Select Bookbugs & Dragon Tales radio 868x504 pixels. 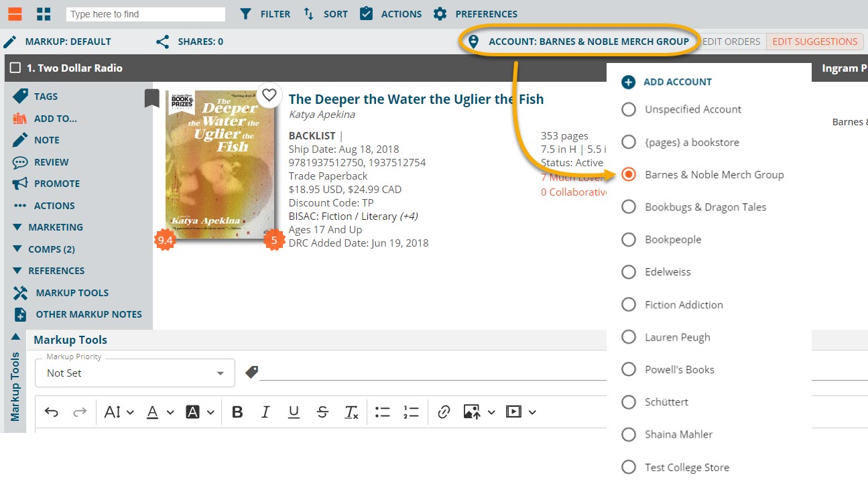[629, 207]
